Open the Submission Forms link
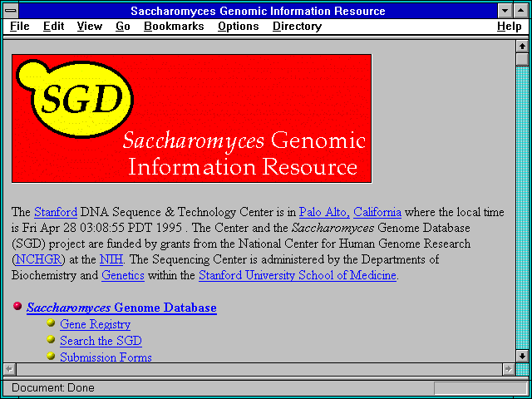The width and height of the screenshot is (532, 399). 106,357
